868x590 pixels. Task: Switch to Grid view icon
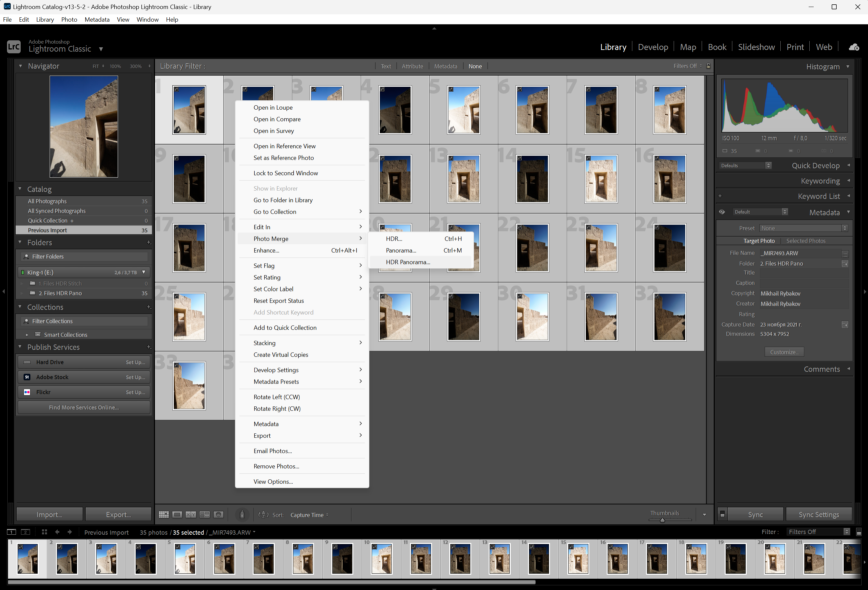tap(164, 515)
